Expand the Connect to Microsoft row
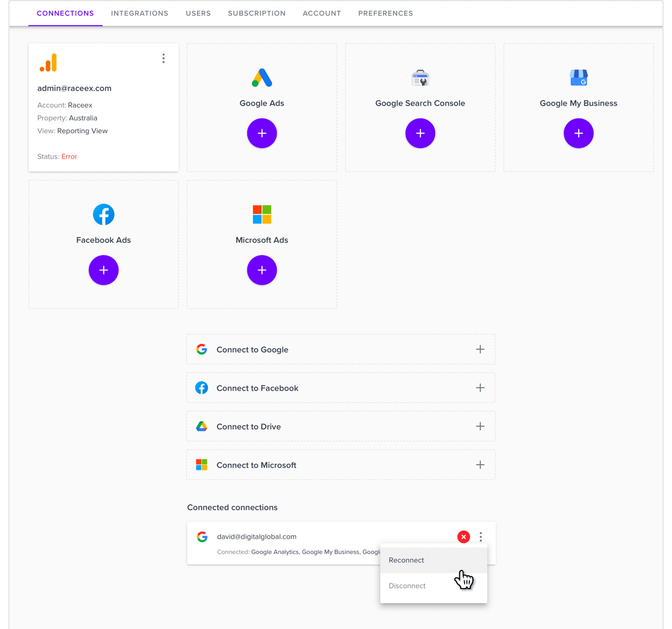Image resolution: width=672 pixels, height=629 pixels. coord(480,465)
